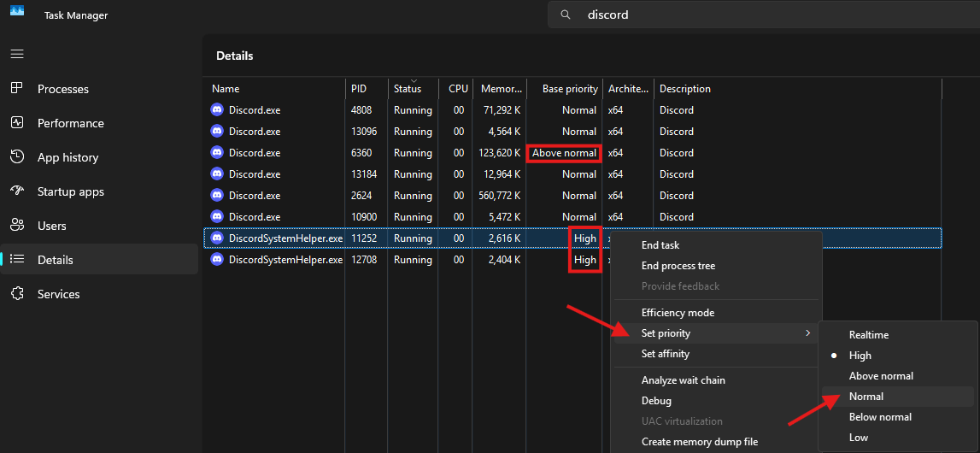Go to Users page
Image resolution: width=980 pixels, height=453 pixels.
click(x=99, y=226)
